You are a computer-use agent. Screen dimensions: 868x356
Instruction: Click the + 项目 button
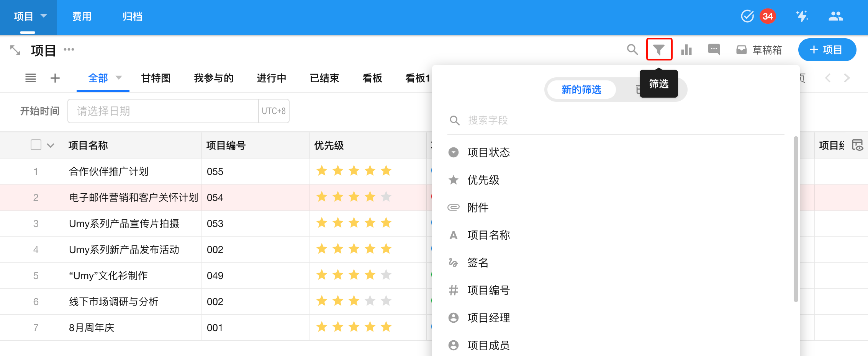(827, 50)
